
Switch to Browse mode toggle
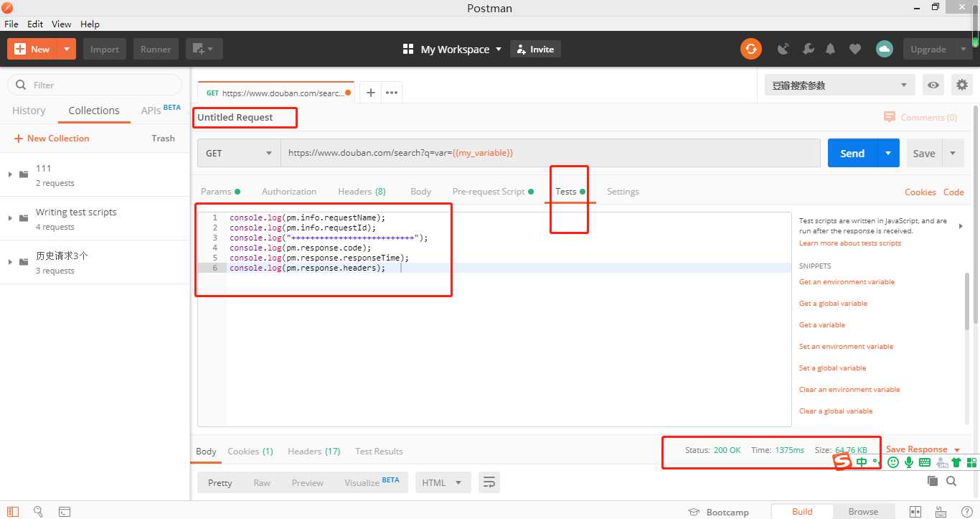tap(863, 512)
